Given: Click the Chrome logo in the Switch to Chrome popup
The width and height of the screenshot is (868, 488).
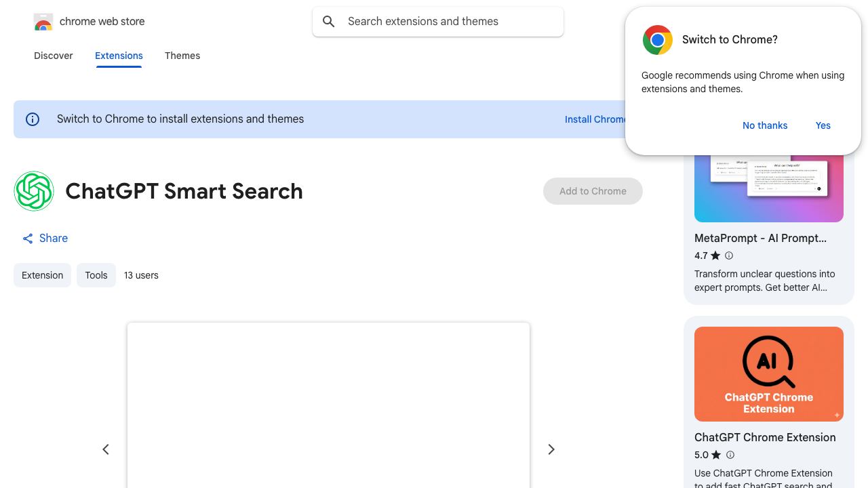Looking at the screenshot, I should tap(658, 40).
